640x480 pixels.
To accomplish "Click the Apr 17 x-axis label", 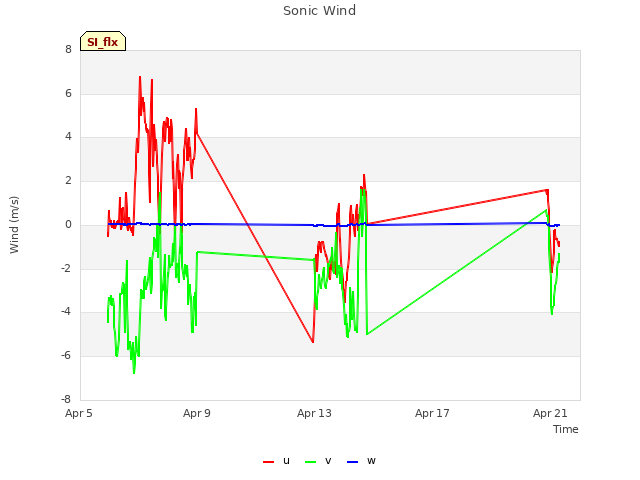I will [432, 413].
